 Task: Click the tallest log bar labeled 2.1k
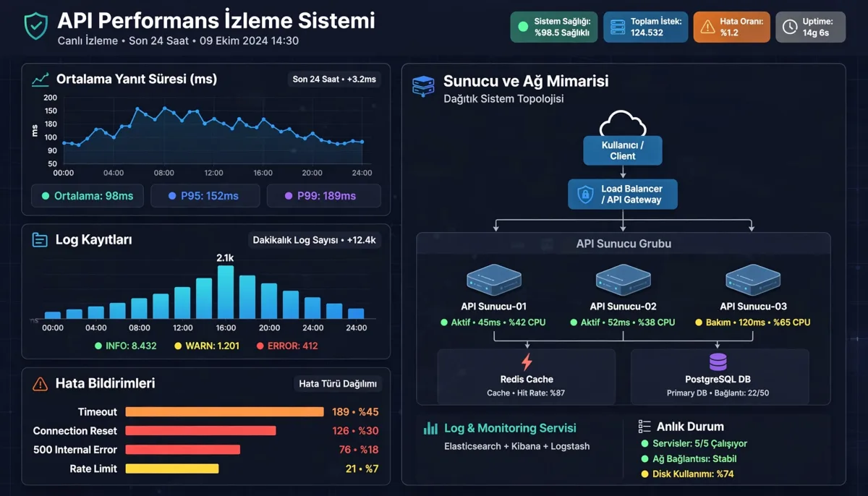226,292
